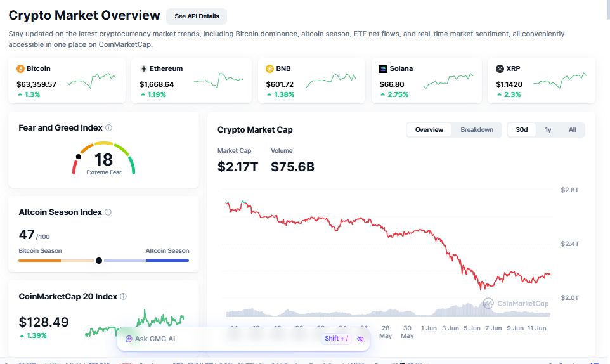The image size is (610, 364).
Task: Click the CoinMarketCap 20 Index mini chart
Action: coord(134,323)
